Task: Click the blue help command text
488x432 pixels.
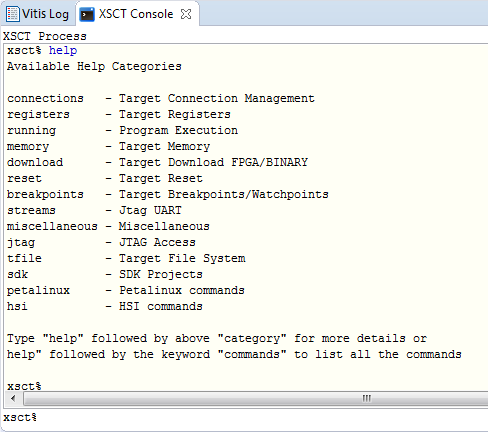Action: (x=63, y=50)
